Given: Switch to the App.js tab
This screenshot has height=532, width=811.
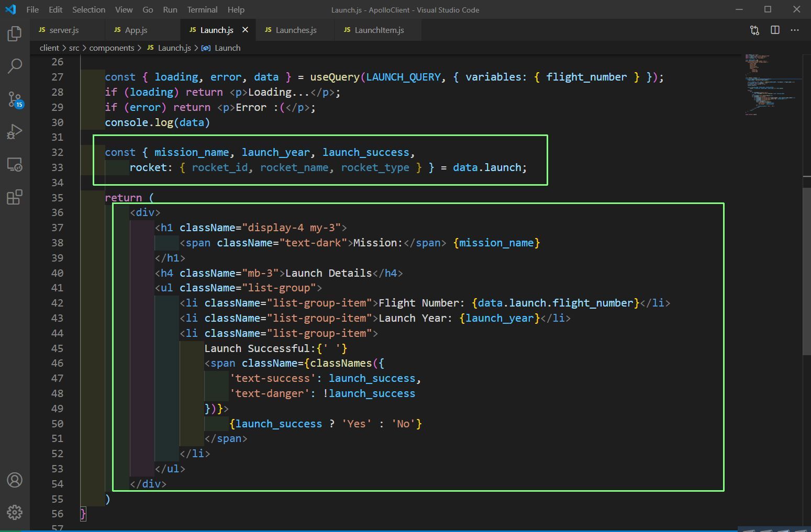Looking at the screenshot, I should coord(143,30).
